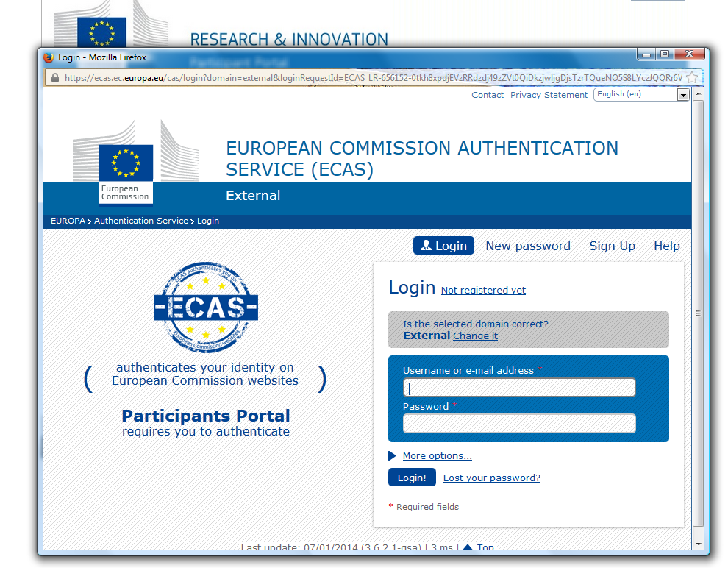Open the More options link

click(x=437, y=456)
